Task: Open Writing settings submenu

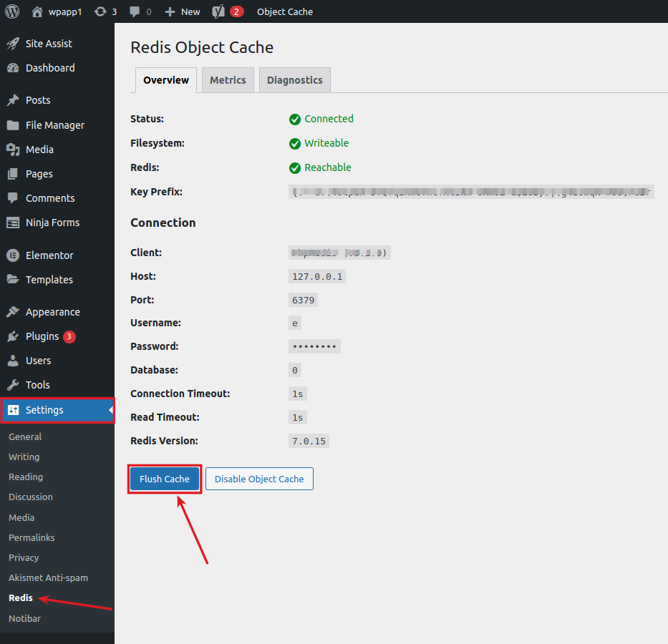Action: [x=24, y=457]
